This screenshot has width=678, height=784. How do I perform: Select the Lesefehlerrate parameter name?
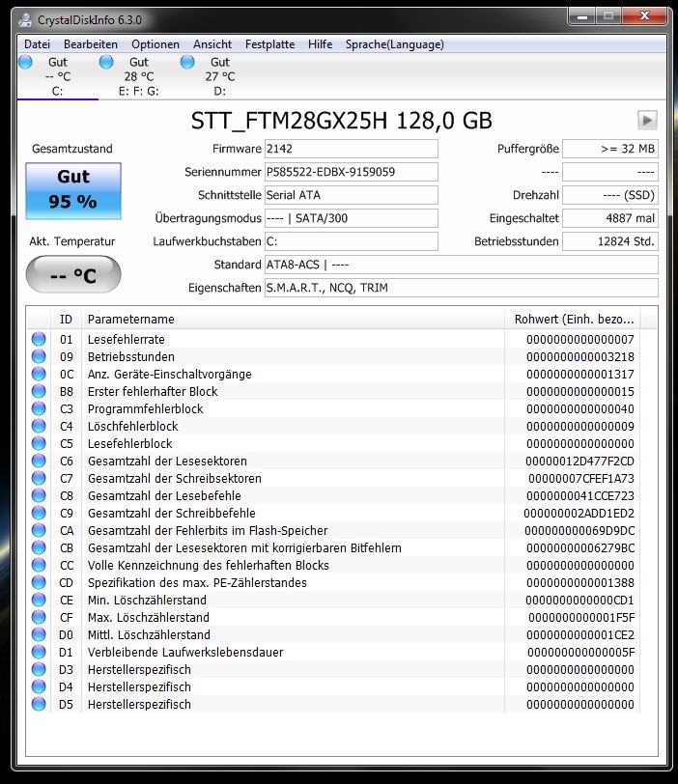click(x=126, y=340)
